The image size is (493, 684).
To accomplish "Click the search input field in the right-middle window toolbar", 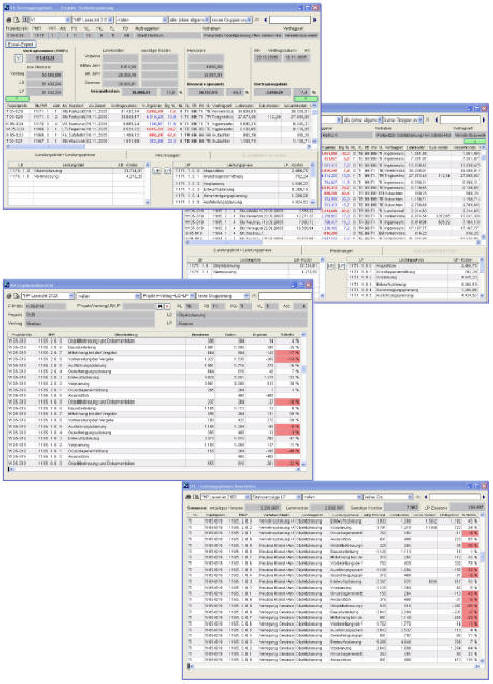I will click(460, 119).
